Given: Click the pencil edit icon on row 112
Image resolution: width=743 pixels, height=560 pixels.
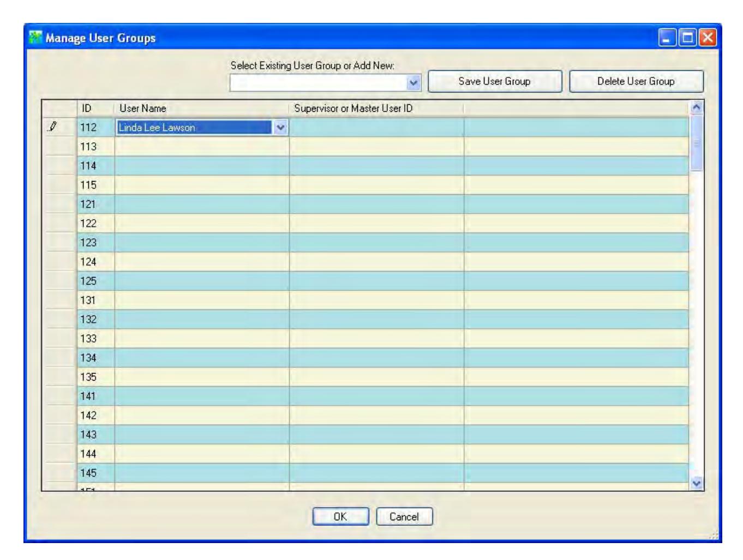Looking at the screenshot, I should pyautogui.click(x=52, y=127).
